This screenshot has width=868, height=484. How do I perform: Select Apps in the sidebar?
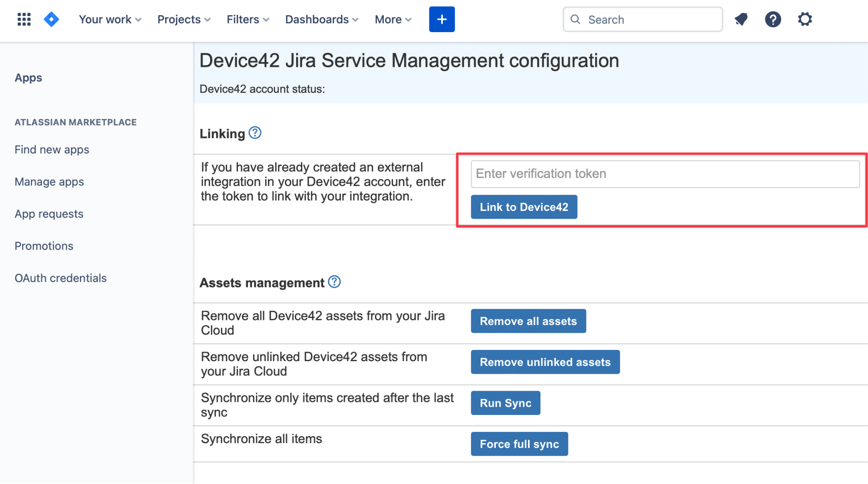pos(28,78)
